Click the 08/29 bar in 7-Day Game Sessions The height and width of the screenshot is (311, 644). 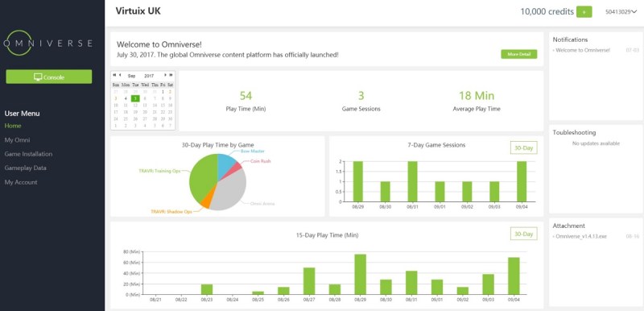(x=357, y=181)
